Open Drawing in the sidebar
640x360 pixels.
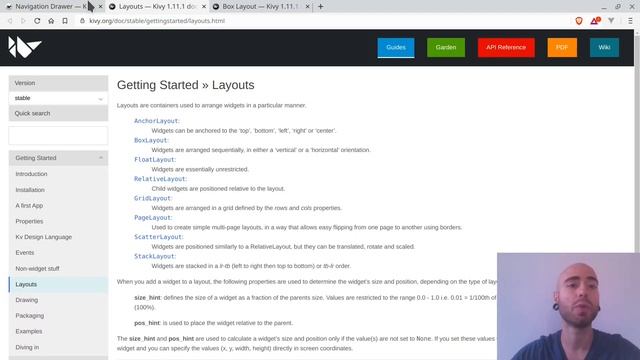[27, 300]
